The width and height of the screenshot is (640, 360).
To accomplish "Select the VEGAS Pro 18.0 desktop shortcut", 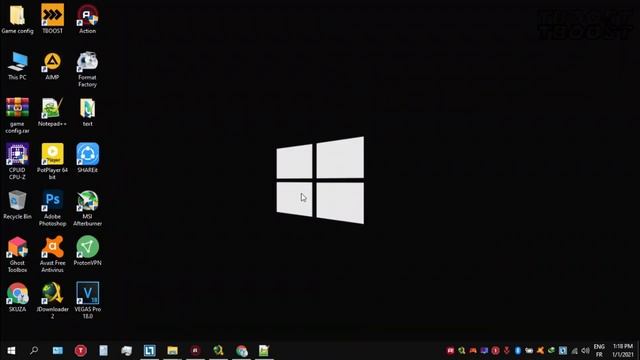I will [87, 301].
